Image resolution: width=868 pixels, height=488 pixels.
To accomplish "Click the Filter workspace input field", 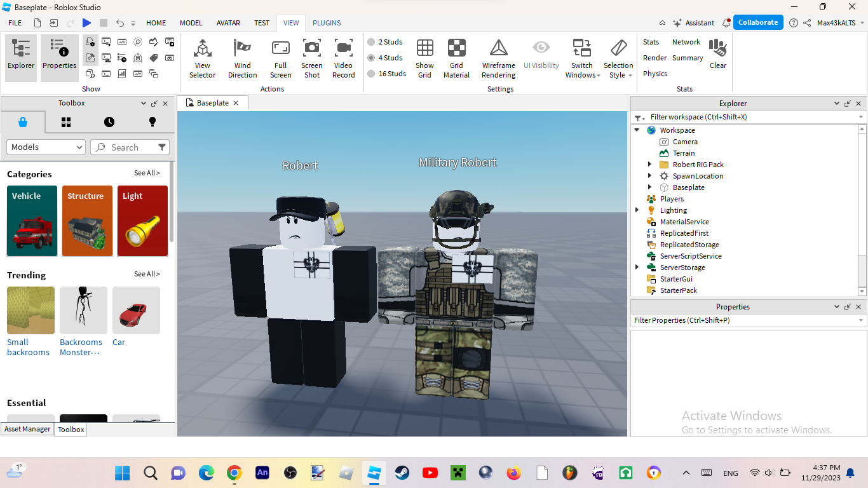I will point(749,117).
